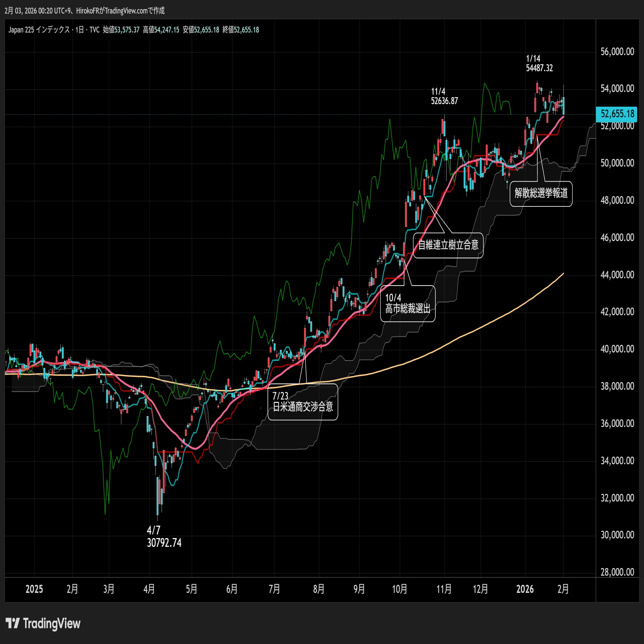Click the 28,000.00 price axis label
Image resolution: width=644 pixels, height=644 pixels.
point(617,572)
